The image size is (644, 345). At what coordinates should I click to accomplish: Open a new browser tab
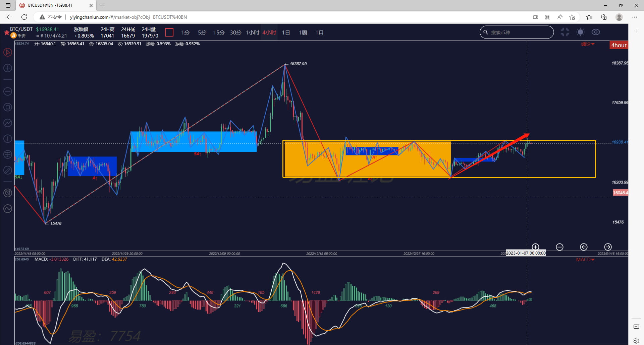click(x=102, y=5)
